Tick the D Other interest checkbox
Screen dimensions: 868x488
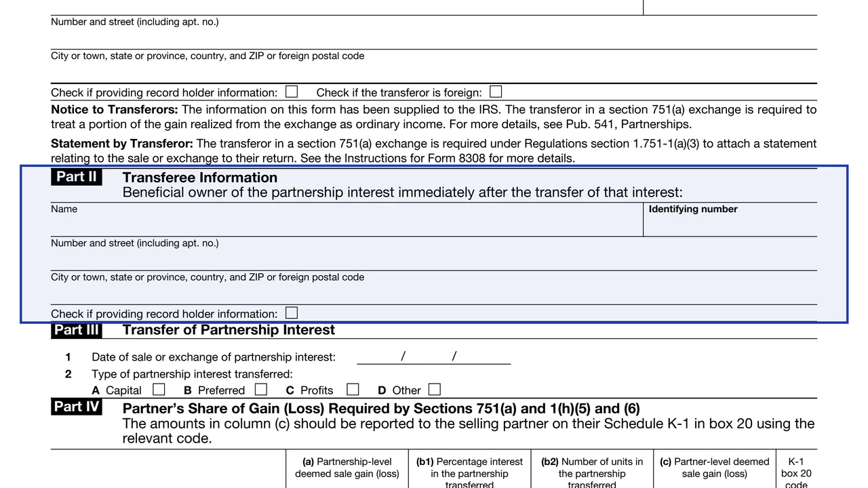(x=435, y=389)
